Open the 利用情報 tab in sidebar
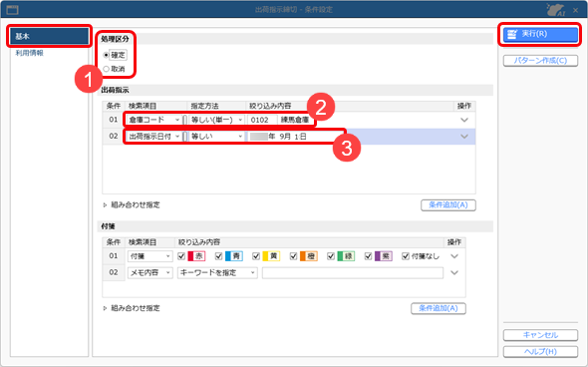Viewport: 588px width, 367px height. coord(29,53)
